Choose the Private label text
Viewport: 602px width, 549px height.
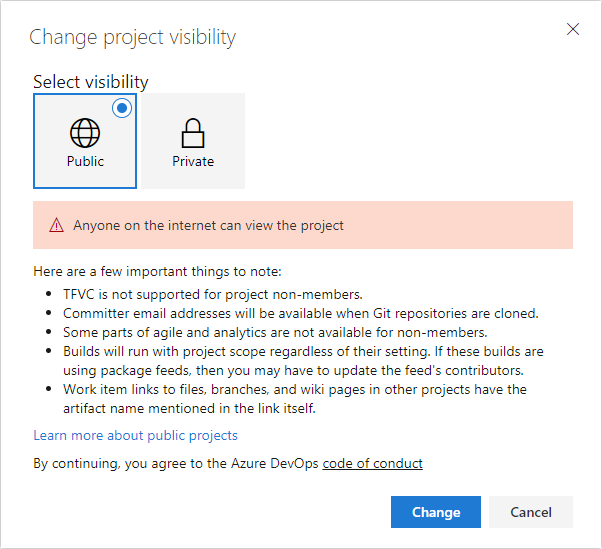click(192, 161)
